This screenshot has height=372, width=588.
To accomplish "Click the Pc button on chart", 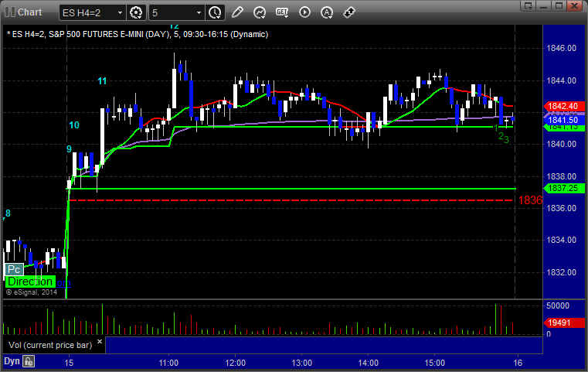I will [14, 269].
